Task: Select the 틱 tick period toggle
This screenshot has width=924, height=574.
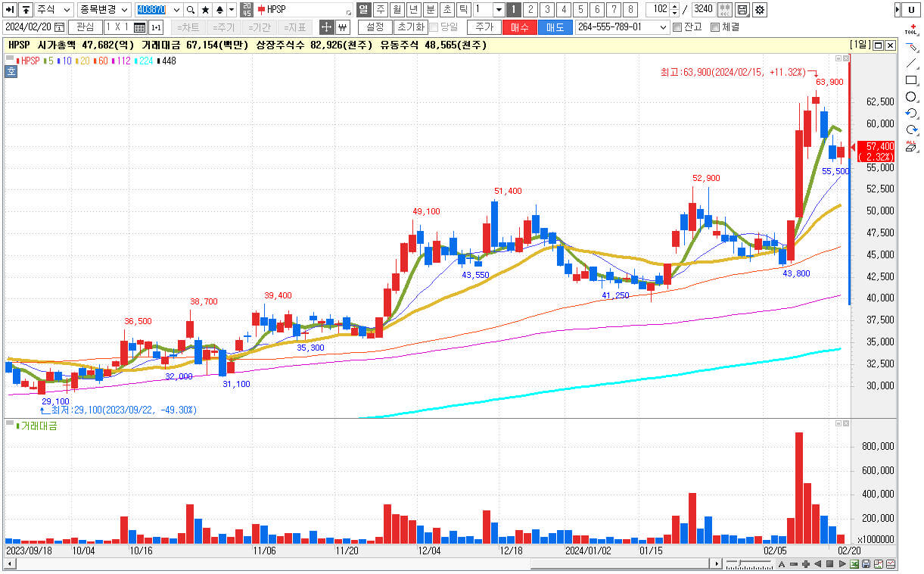Action: [x=463, y=10]
